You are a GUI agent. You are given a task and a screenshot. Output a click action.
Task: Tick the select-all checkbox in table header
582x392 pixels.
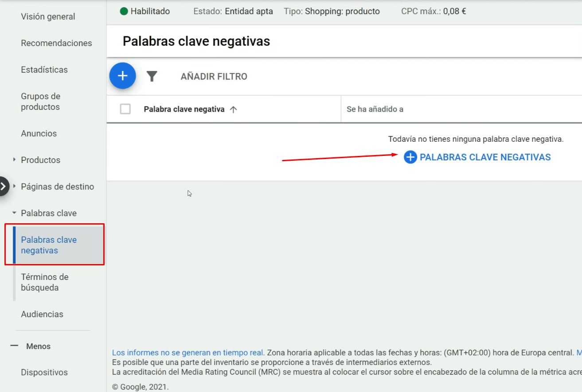(x=125, y=109)
